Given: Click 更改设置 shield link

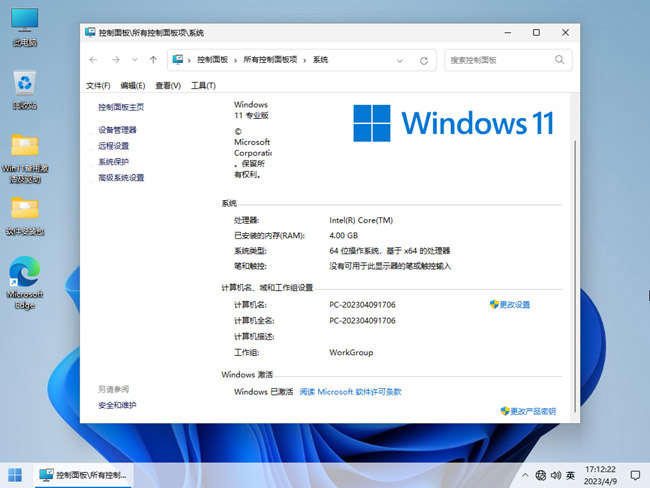Looking at the screenshot, I should (510, 305).
